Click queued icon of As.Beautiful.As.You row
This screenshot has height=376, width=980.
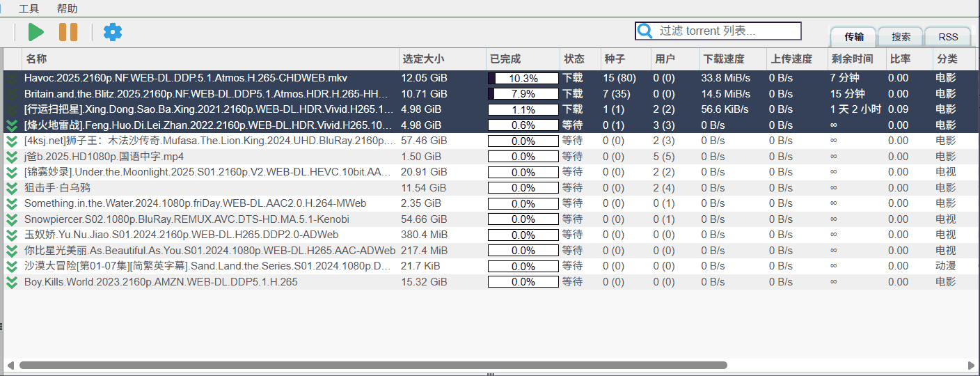[12, 251]
